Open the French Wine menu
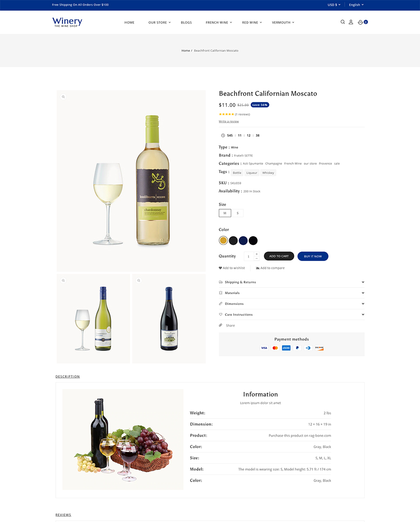The width and height of the screenshot is (420, 522). pyautogui.click(x=219, y=22)
